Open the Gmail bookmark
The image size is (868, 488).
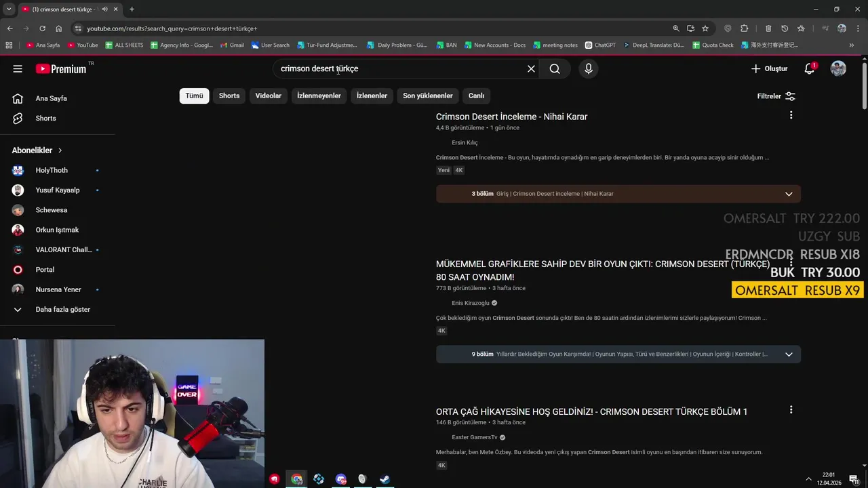(x=232, y=45)
